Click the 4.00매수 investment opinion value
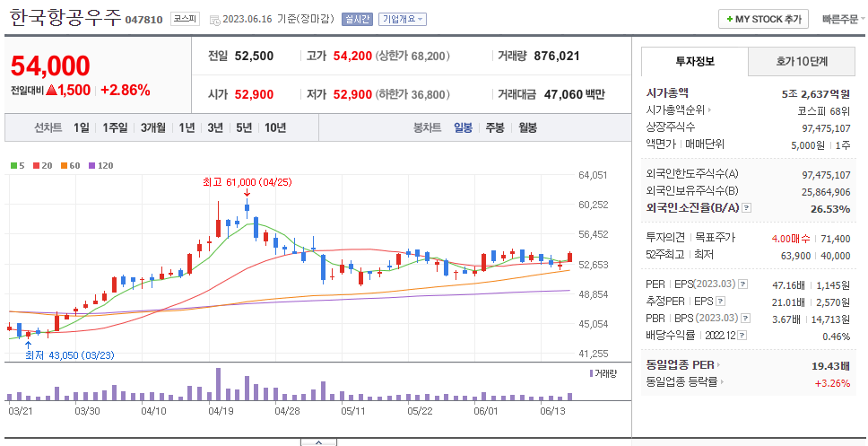The height and width of the screenshot is (446, 868). click(791, 239)
